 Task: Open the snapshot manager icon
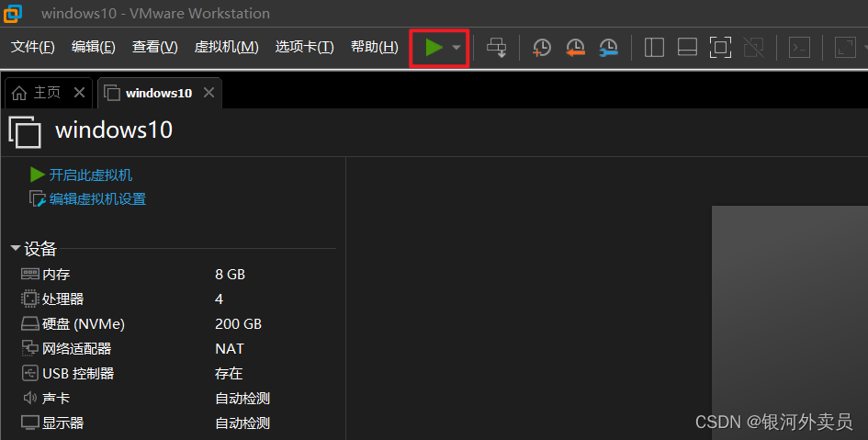tap(608, 48)
